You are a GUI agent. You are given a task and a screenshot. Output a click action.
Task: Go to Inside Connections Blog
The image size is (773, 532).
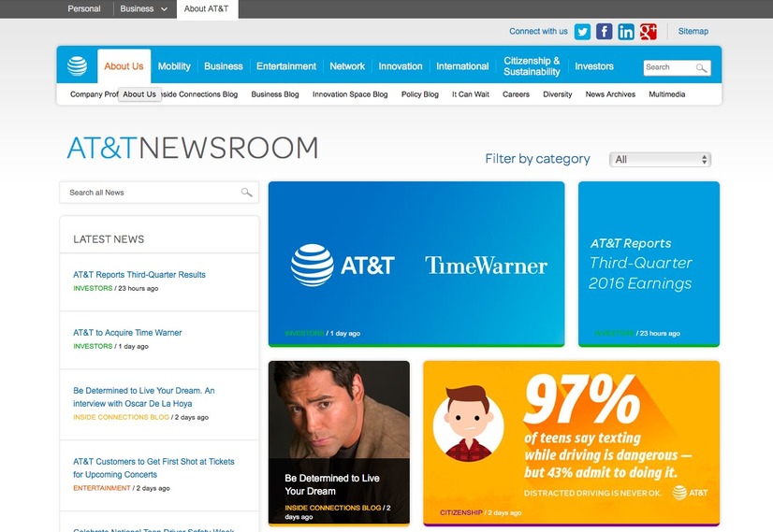pos(200,94)
